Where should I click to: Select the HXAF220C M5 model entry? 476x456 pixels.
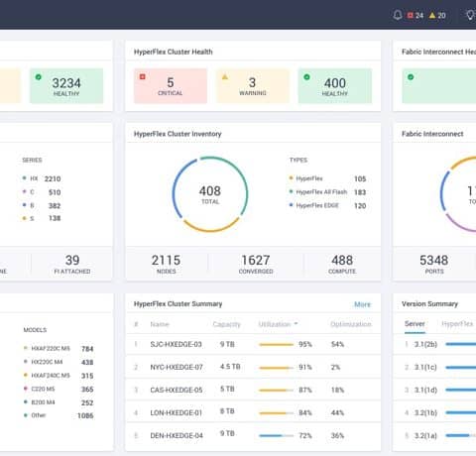59,349
